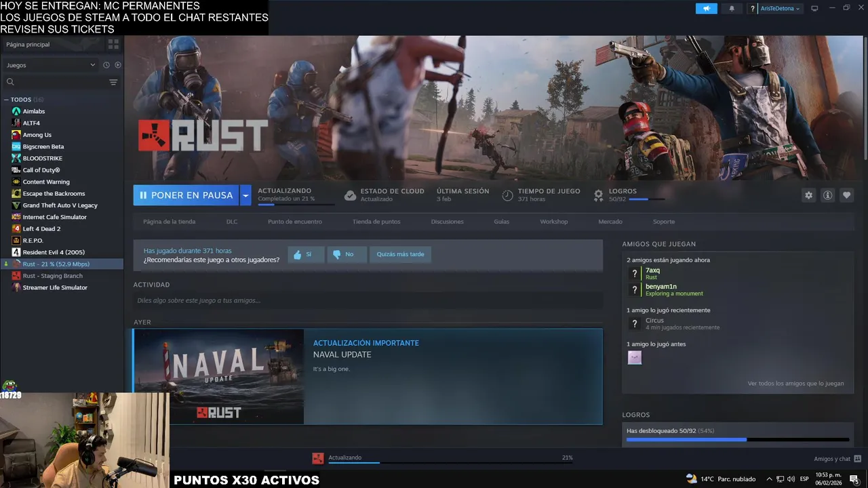Screen dimensions: 868x488
Task: Open advanced filter options icon
Action: [x=113, y=82]
